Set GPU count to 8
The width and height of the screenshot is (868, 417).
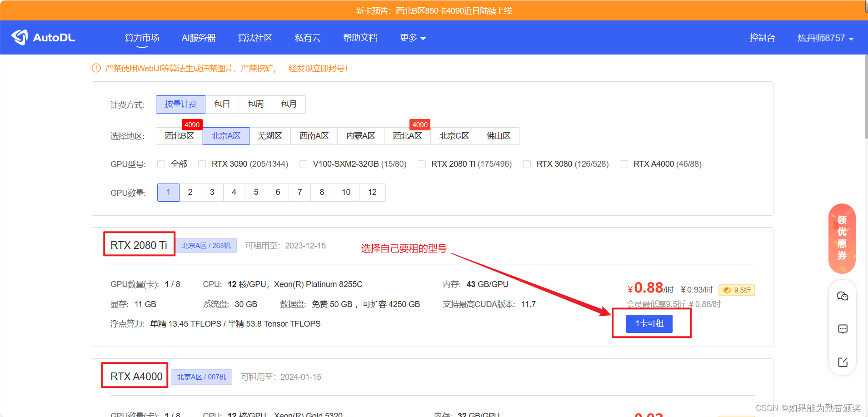click(x=322, y=192)
